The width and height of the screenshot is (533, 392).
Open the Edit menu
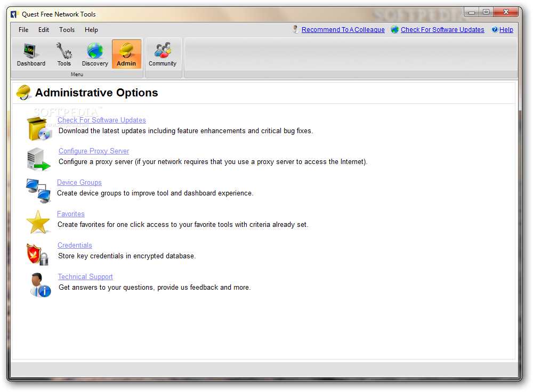point(44,29)
